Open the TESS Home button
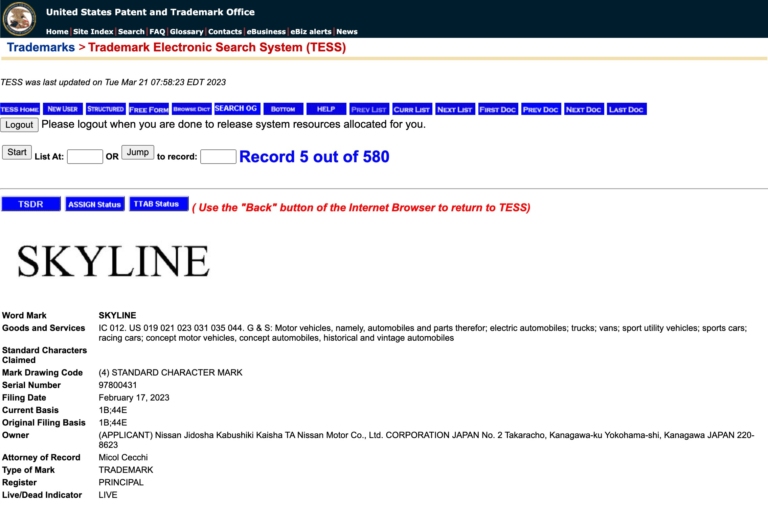 20,109
